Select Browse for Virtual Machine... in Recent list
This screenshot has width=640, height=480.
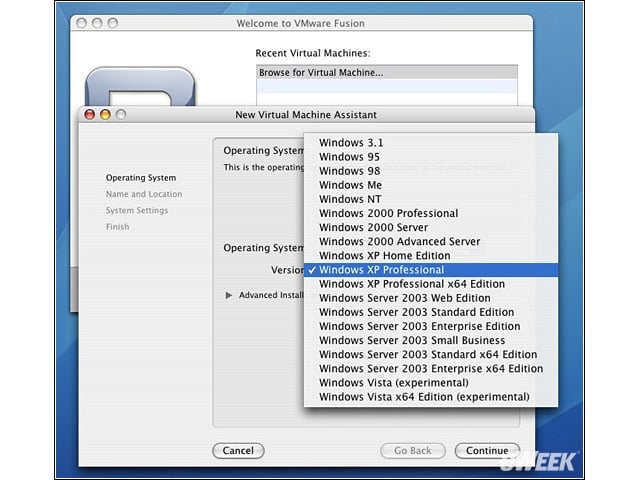tap(387, 72)
